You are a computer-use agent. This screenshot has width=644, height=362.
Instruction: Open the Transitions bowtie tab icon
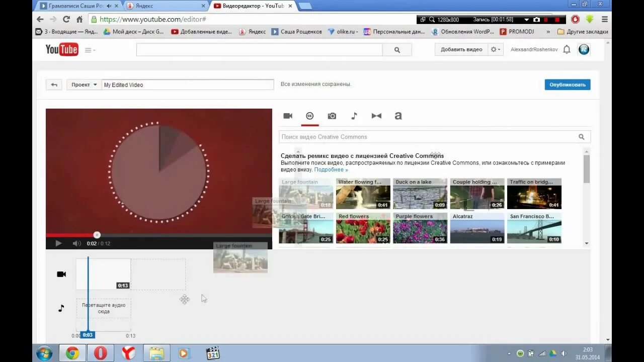(x=376, y=116)
